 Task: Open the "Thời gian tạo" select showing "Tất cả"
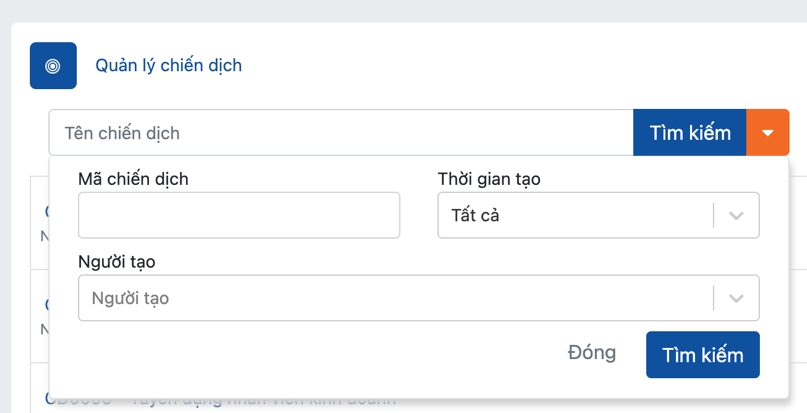coord(575,215)
